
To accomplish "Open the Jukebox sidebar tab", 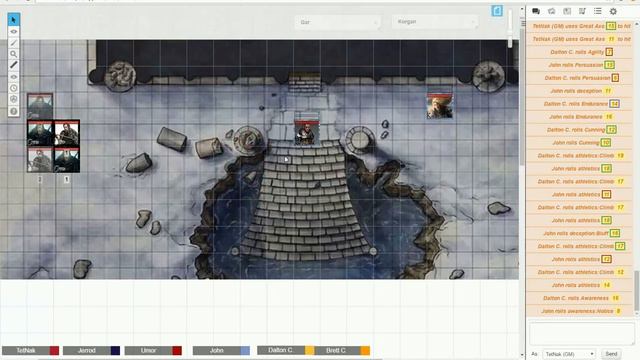I will [x=582, y=11].
